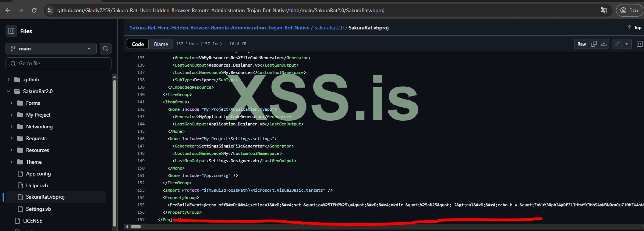
Task: Open the edit options dropdown arrow
Action: (627, 44)
